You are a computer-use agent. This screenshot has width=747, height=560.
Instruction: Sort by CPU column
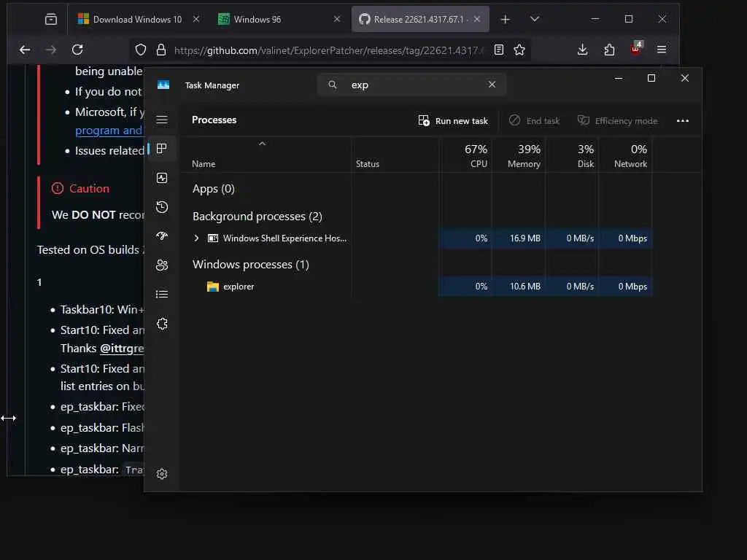pyautogui.click(x=467, y=156)
